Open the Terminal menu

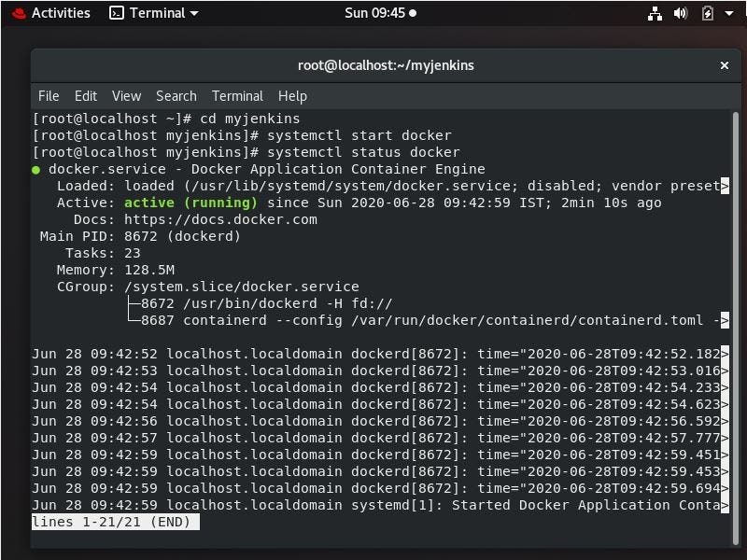pyautogui.click(x=236, y=95)
